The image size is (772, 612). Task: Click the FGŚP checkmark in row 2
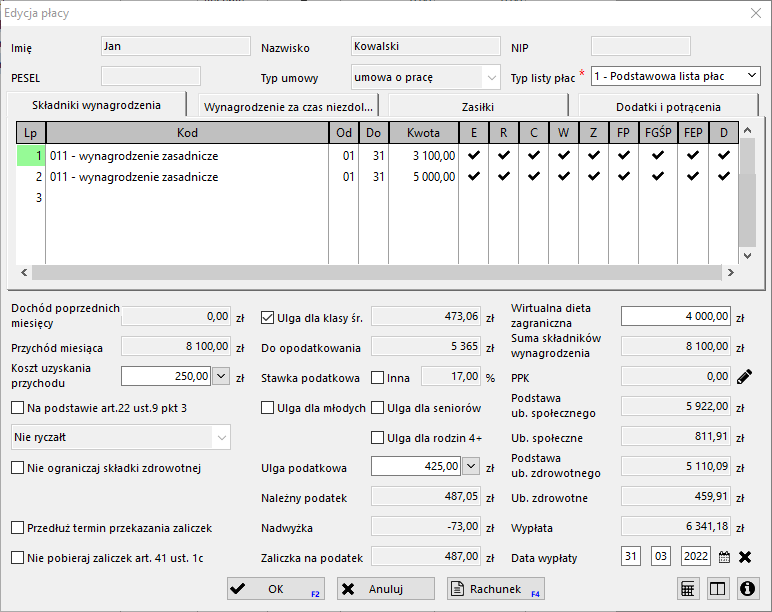[657, 177]
